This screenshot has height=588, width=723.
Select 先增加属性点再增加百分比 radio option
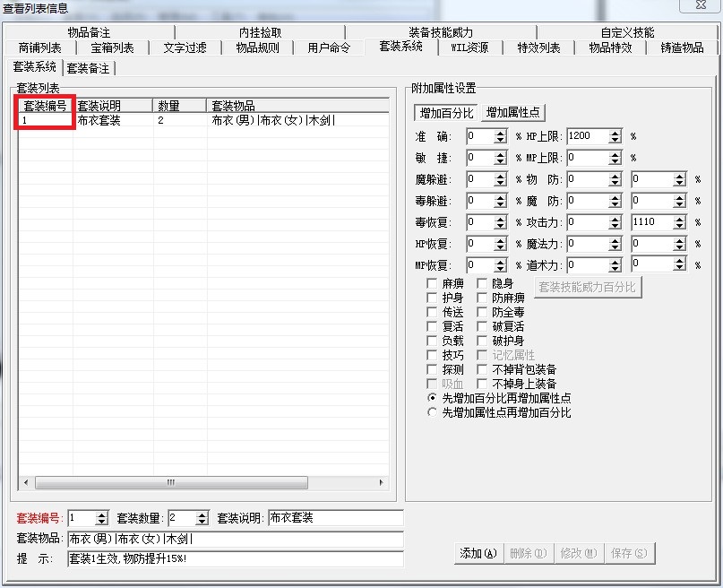[x=434, y=413]
